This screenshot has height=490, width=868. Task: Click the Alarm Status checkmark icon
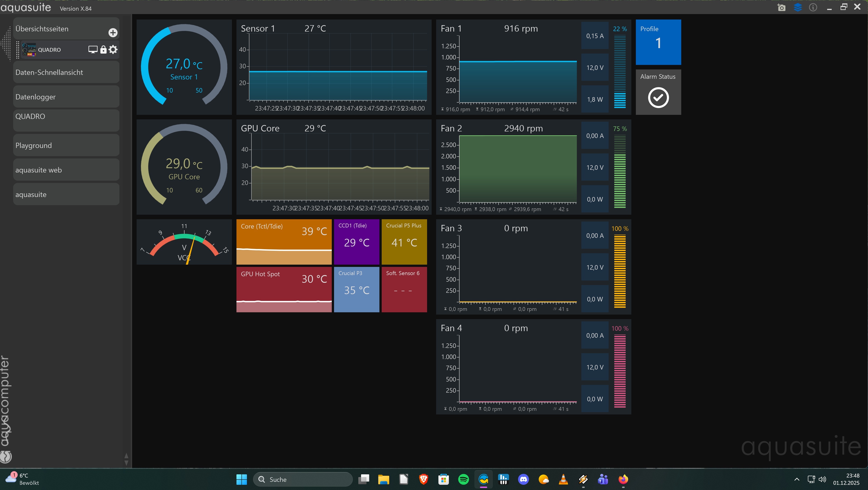(x=658, y=98)
